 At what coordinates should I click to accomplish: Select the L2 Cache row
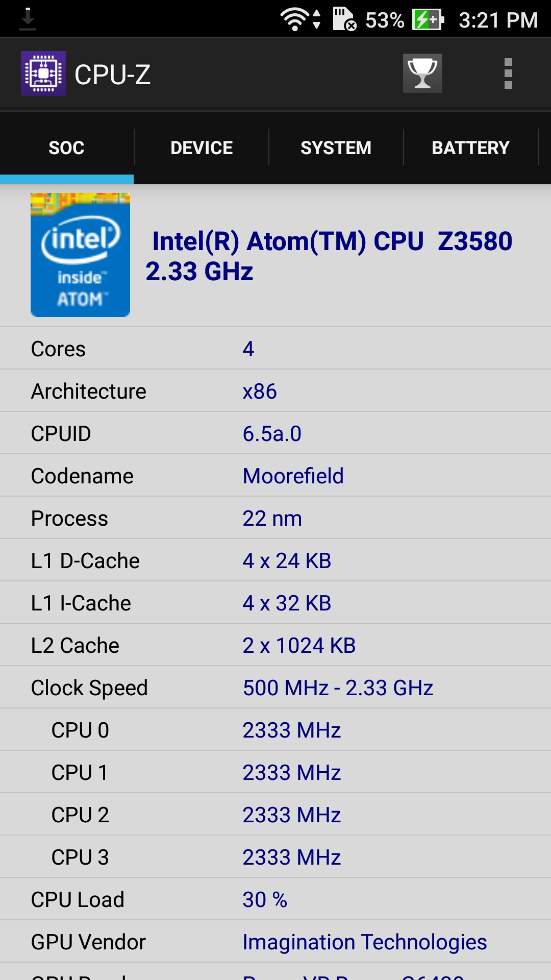[x=275, y=645]
